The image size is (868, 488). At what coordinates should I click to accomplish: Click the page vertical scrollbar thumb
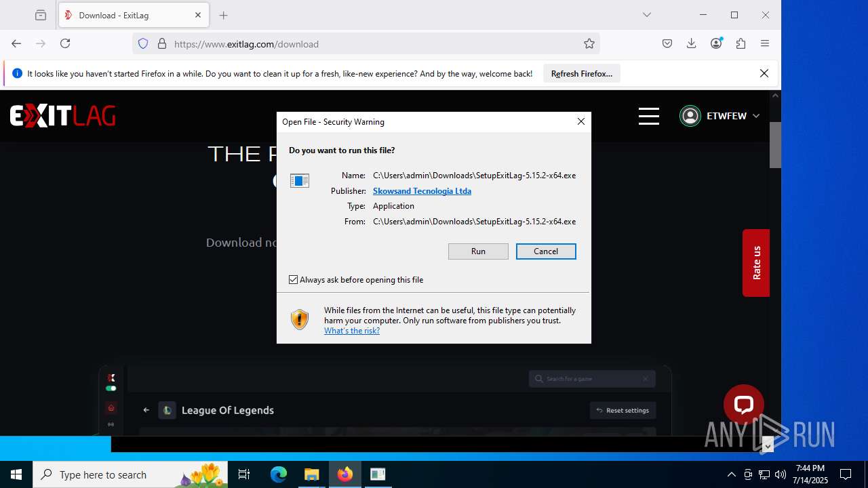775,144
